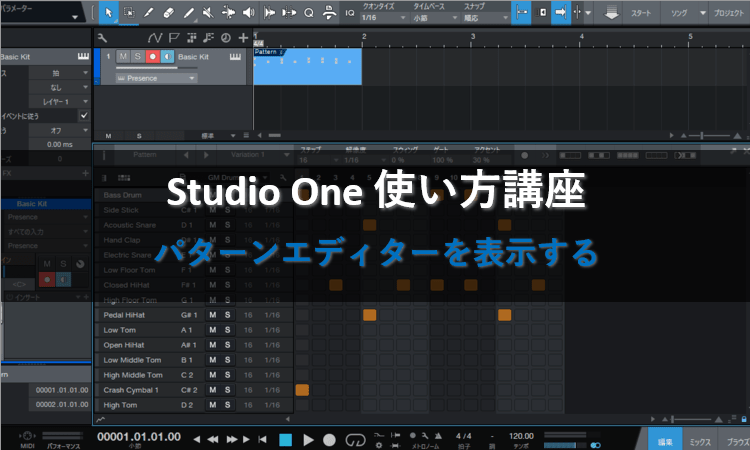
Task: Select the Paint pencil tool
Action: [x=189, y=13]
